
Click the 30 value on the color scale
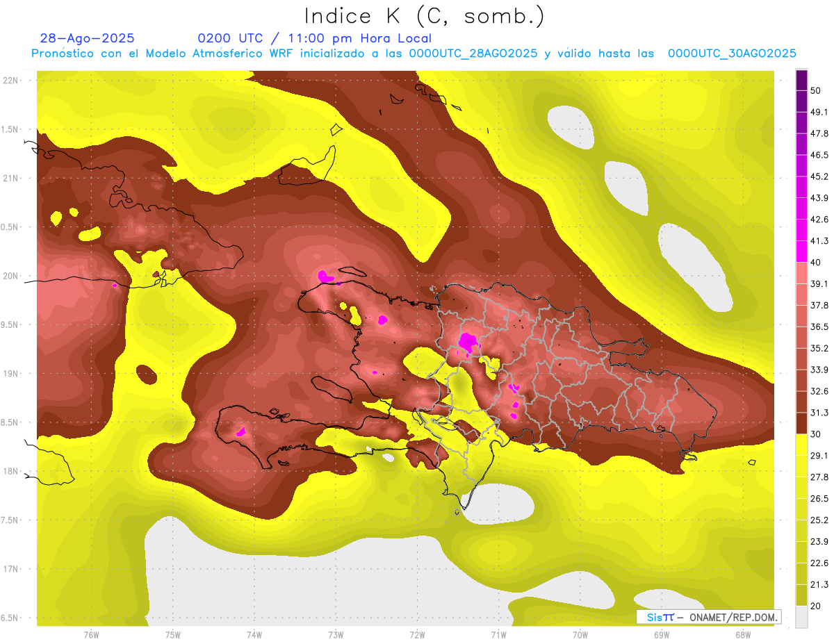815,434
